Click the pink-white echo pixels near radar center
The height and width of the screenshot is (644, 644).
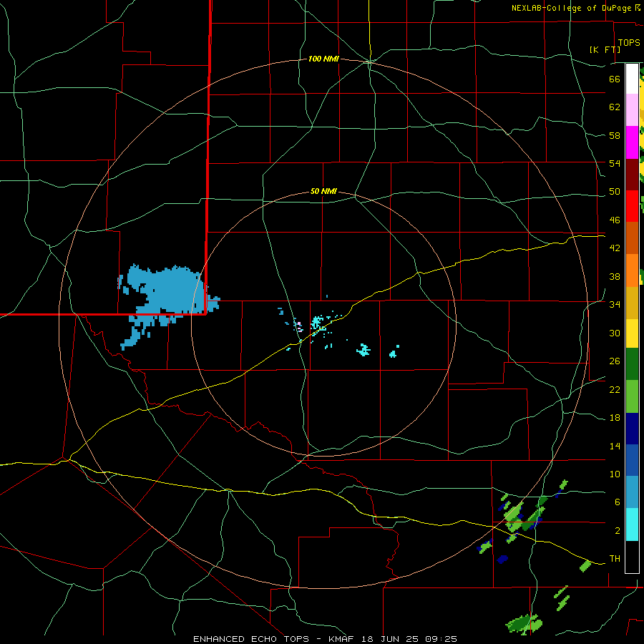[x=299, y=327]
